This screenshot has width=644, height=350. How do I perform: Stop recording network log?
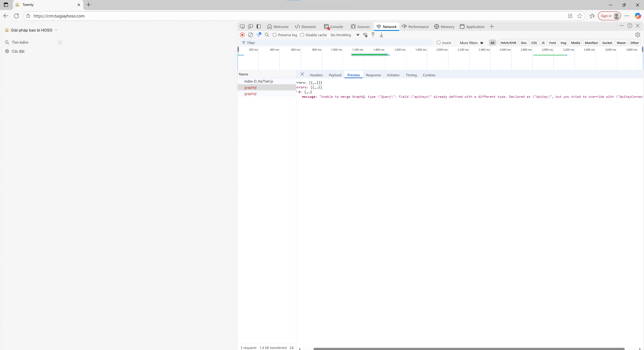click(x=242, y=35)
